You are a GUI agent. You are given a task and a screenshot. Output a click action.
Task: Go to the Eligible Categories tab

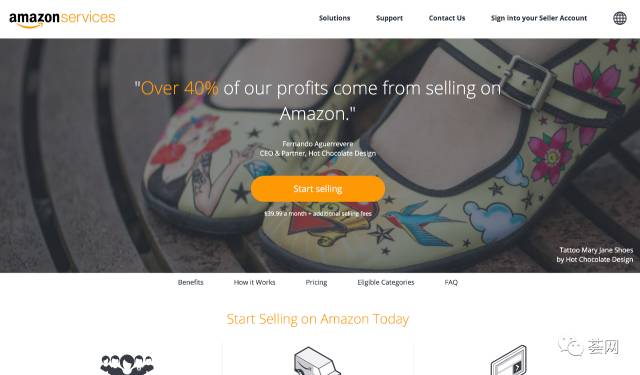[386, 282]
